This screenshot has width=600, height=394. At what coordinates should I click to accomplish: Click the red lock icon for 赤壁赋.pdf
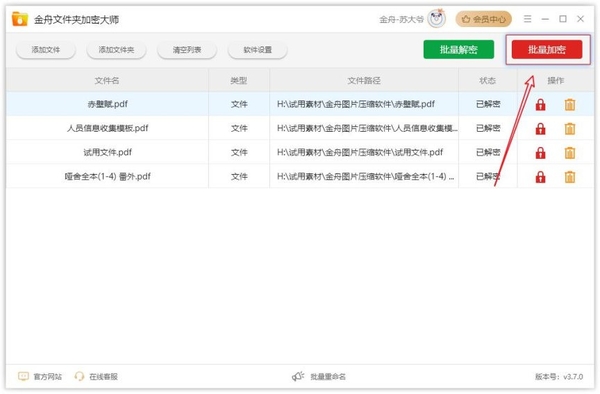pos(540,104)
